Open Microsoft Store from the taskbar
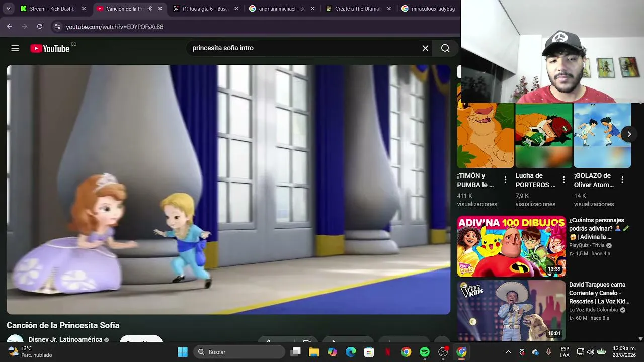Screen dimensions: 644x362 [369, 352]
